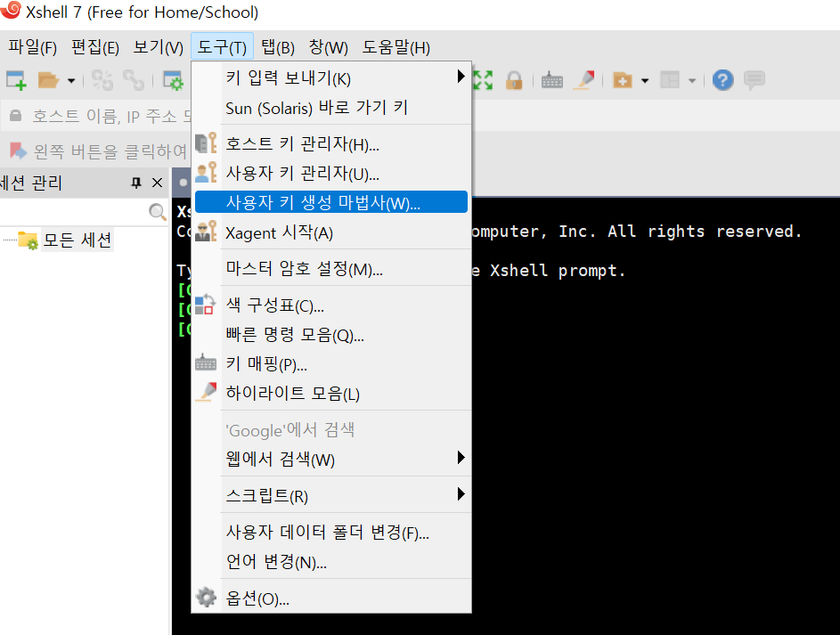Click the session tab status dot
Viewport: 840px width, 635px height.
(183, 183)
